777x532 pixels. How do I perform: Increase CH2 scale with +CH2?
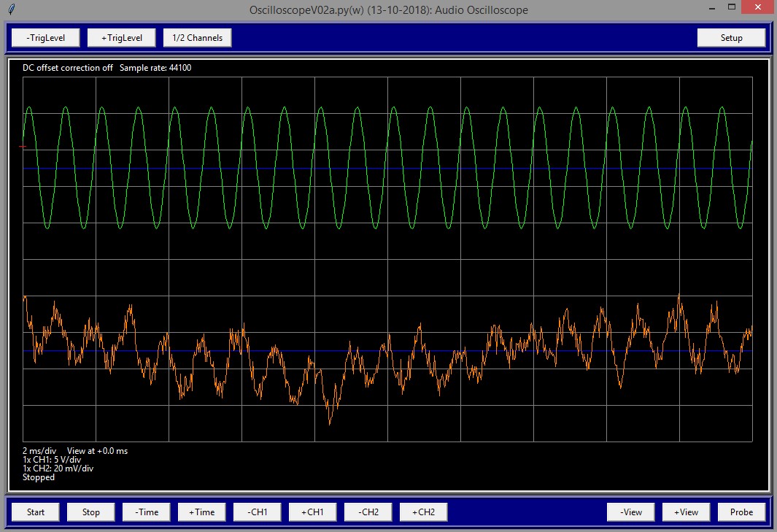coord(423,512)
